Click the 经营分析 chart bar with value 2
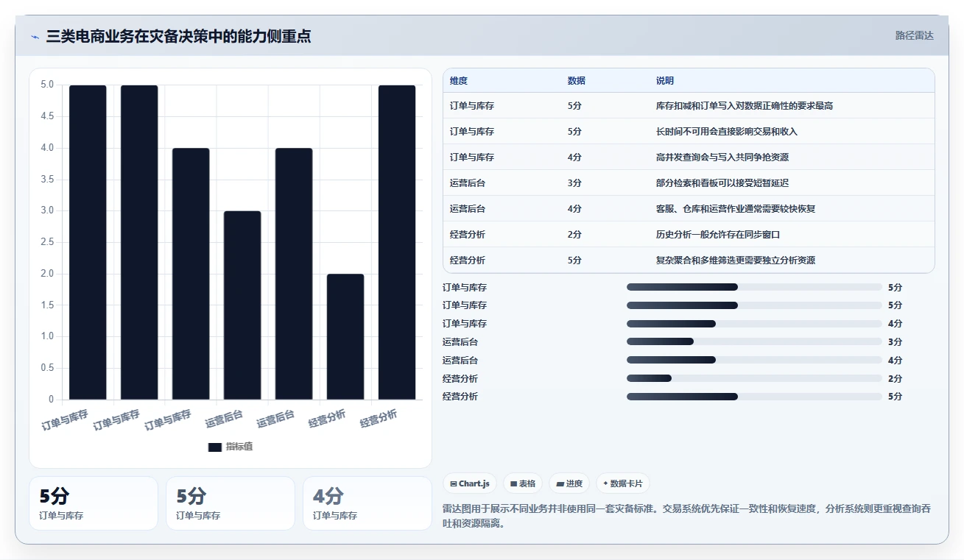964x560 pixels. click(x=345, y=337)
